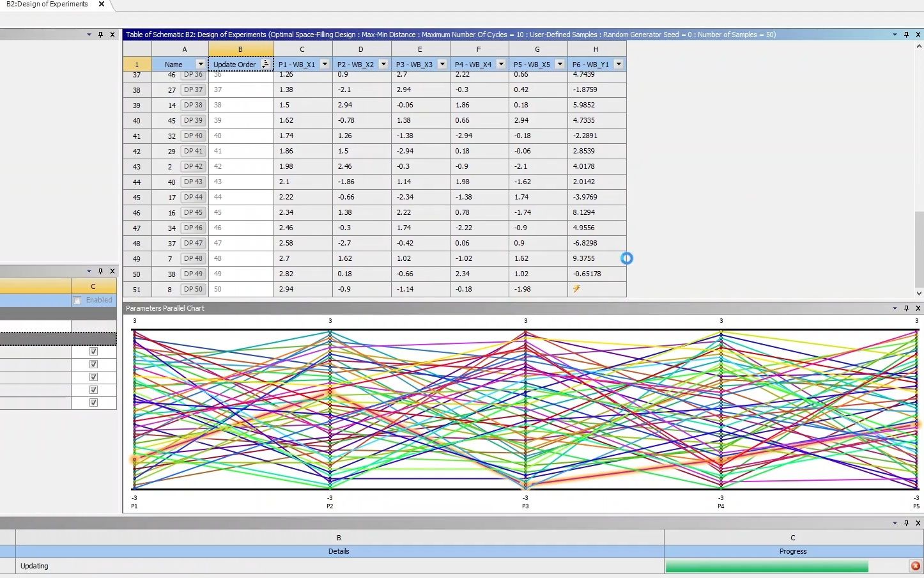Uncheck the topmost checked box below Enabled
The image size is (924, 578).
click(x=93, y=352)
